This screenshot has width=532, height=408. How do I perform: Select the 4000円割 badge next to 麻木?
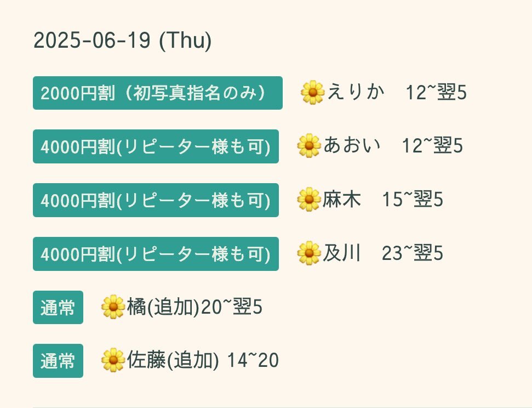[x=156, y=200]
